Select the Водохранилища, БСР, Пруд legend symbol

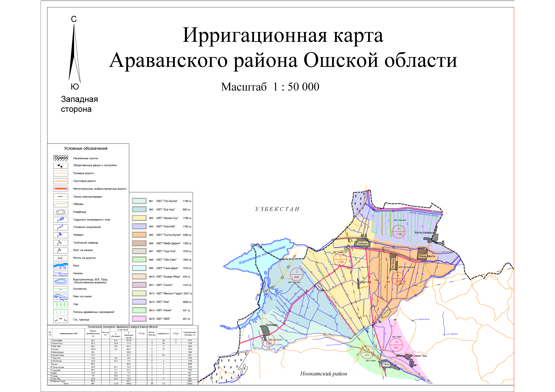[x=61, y=281]
